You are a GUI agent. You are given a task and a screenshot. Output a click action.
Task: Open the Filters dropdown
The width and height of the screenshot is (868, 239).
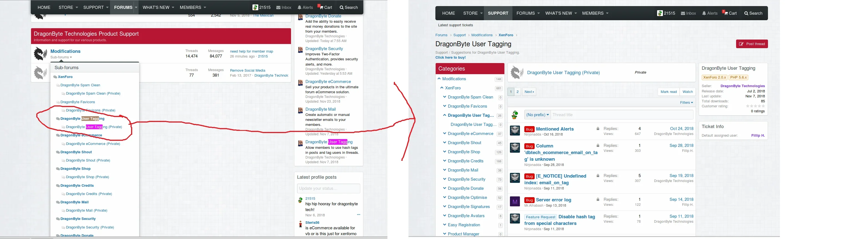click(x=686, y=103)
